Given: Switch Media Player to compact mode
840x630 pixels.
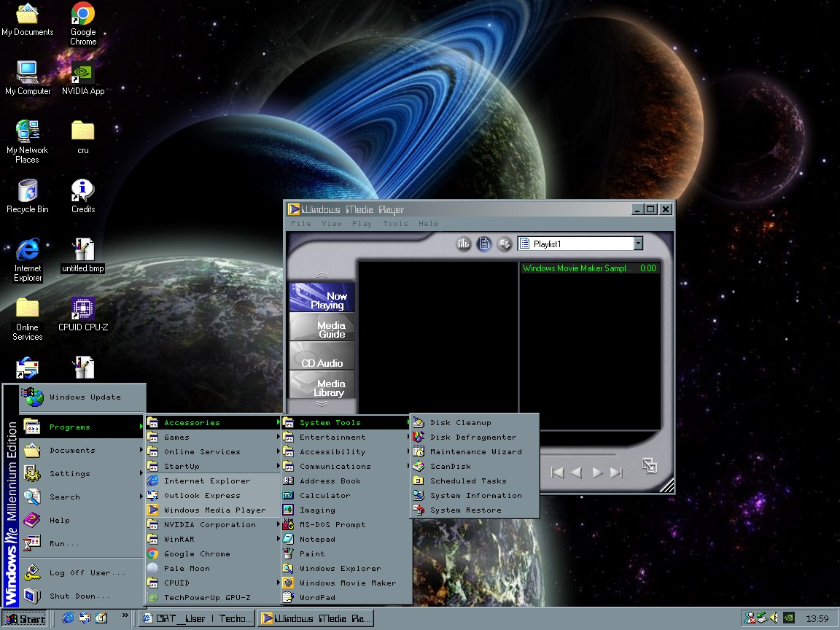Looking at the screenshot, I should pos(649,465).
